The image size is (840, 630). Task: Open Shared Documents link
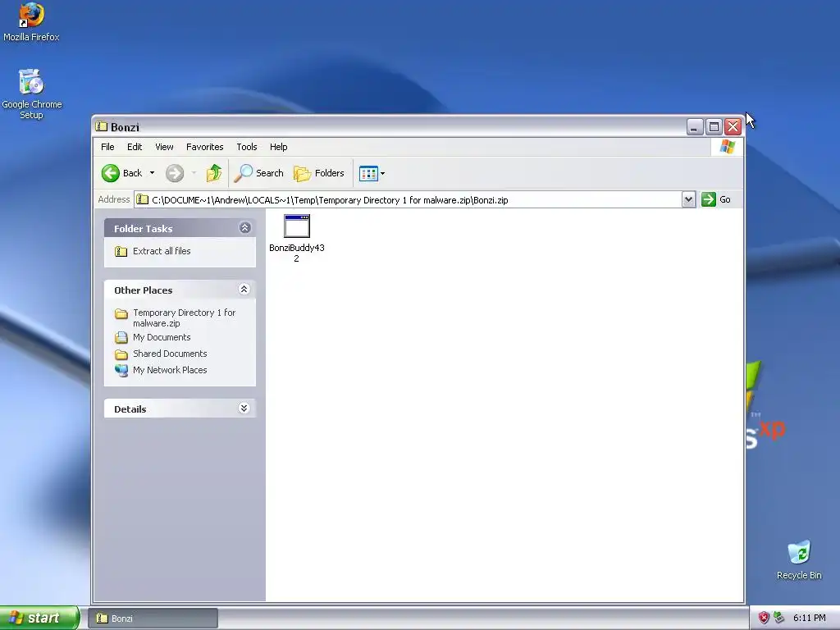click(170, 354)
